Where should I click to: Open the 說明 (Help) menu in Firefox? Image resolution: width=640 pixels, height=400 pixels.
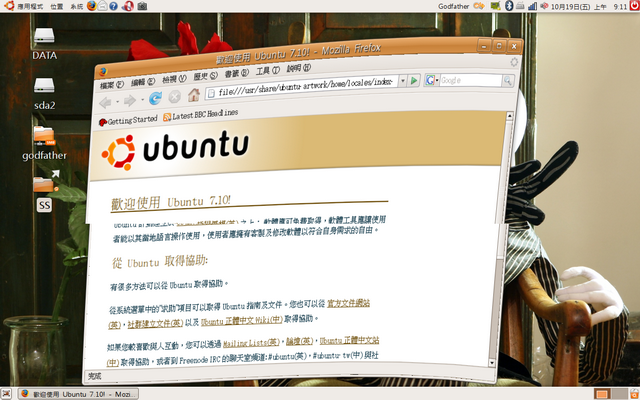tap(298, 69)
